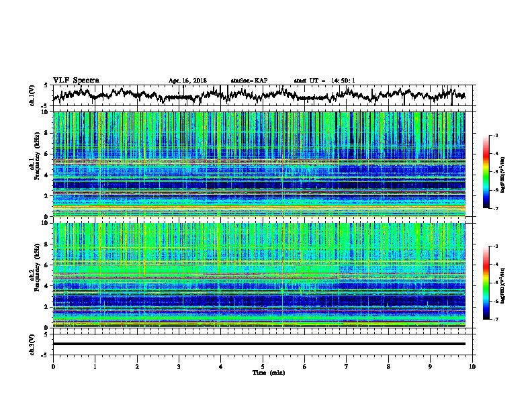Image resolution: width=532 pixels, height=411 pixels.
Task: Click time axis tick label '7'
Action: click(347, 367)
